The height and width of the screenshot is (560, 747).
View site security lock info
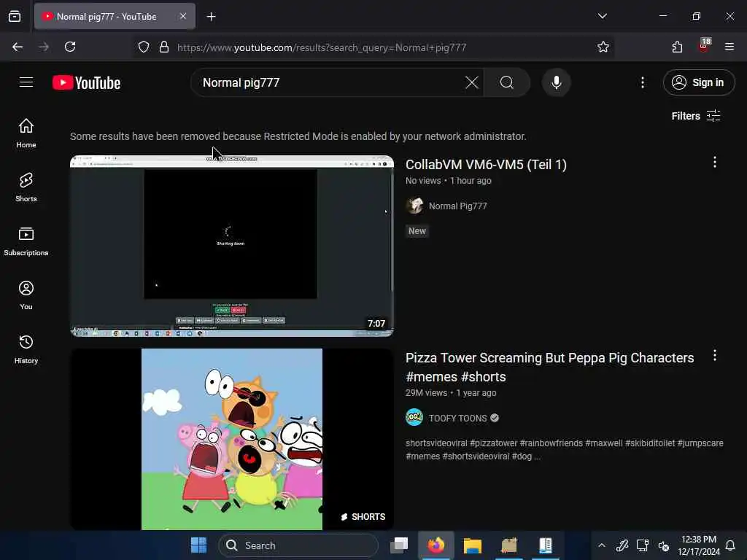(x=164, y=47)
